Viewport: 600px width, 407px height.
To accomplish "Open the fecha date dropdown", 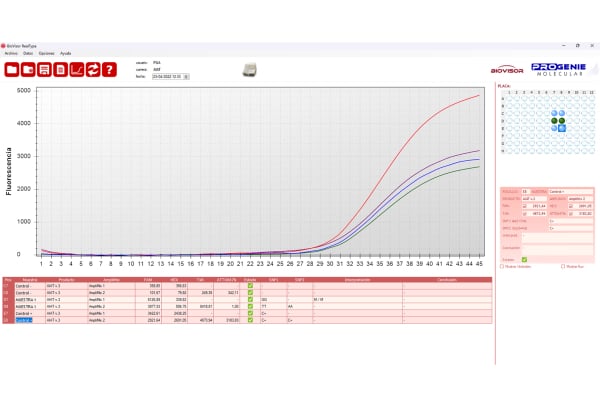I will (187, 75).
